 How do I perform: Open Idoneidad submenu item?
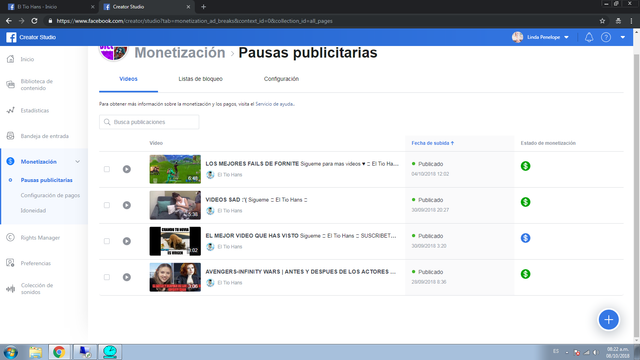click(33, 211)
